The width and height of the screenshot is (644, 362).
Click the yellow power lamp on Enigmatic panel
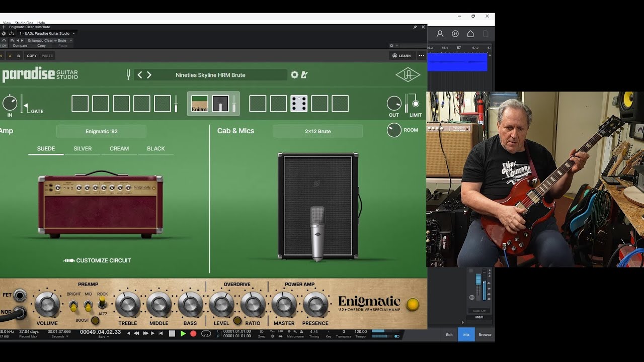[x=413, y=304]
